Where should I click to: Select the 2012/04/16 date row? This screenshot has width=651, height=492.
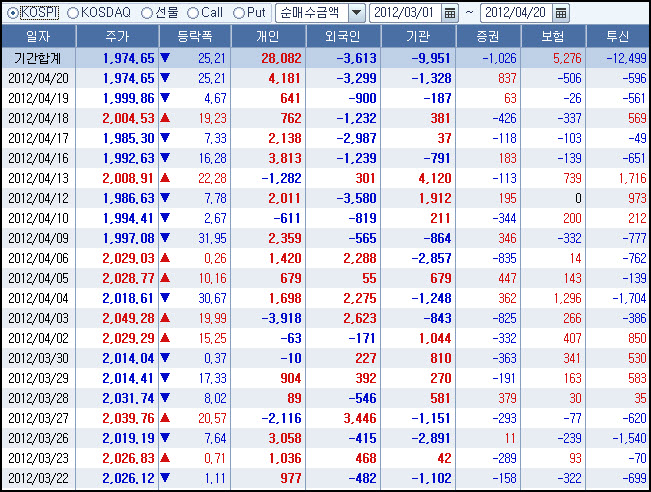point(325,158)
